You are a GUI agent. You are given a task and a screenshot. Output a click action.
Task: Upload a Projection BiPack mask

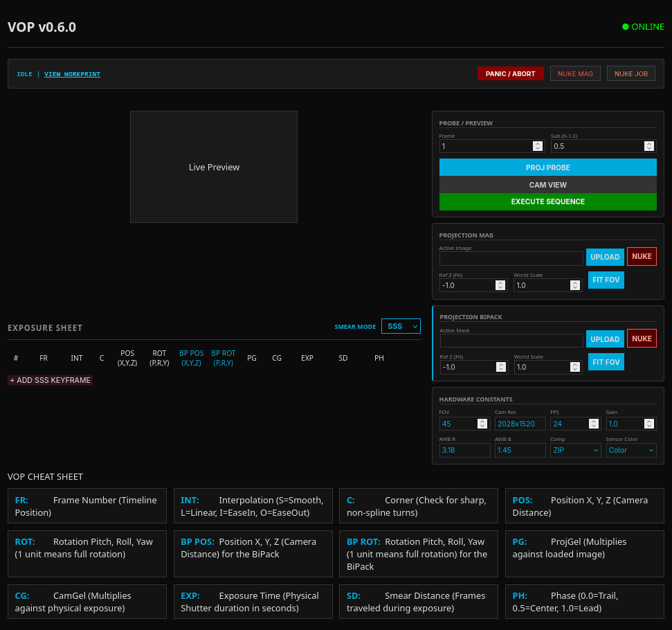coord(605,339)
